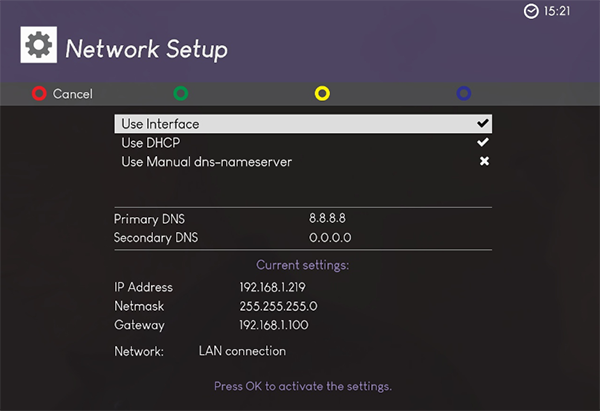
Task: Click the red circle button icon
Action: [39, 93]
